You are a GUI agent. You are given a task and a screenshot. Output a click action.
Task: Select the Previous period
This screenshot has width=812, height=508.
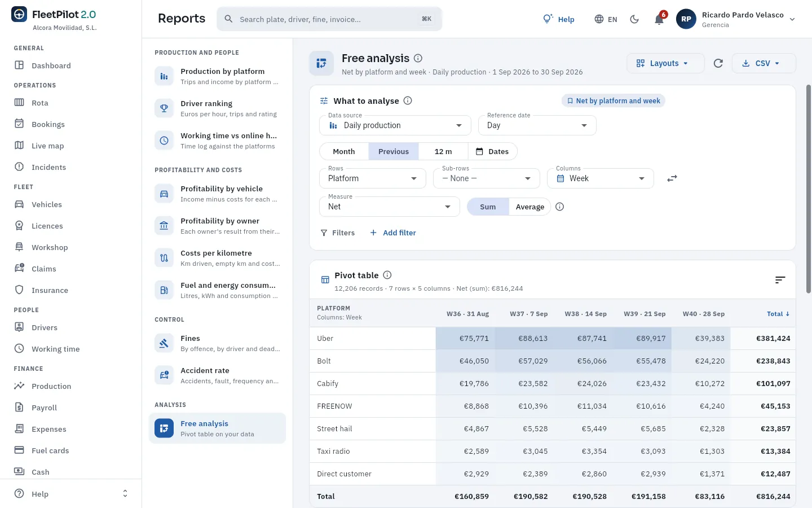394,151
